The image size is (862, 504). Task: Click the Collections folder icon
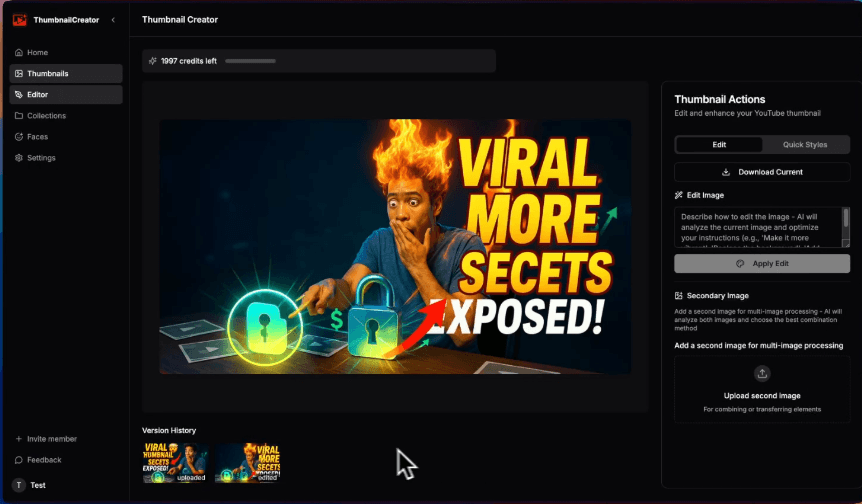[19, 116]
